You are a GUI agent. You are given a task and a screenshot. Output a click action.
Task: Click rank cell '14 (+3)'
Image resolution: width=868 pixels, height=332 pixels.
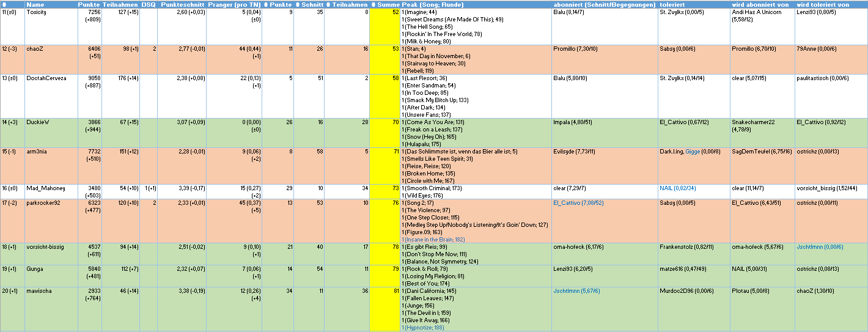pyautogui.click(x=12, y=133)
